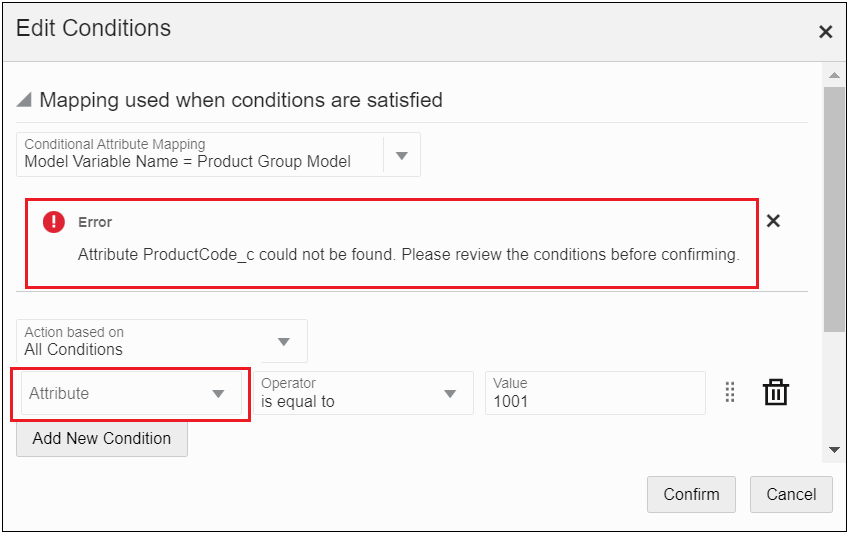Delete the condition with the trash icon
Screen dimensions: 849x534
click(776, 393)
